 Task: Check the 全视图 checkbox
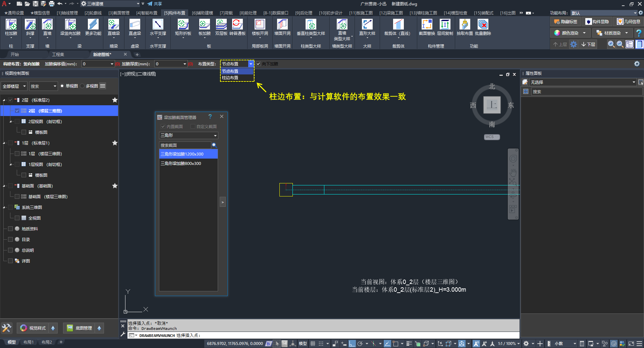(17, 218)
